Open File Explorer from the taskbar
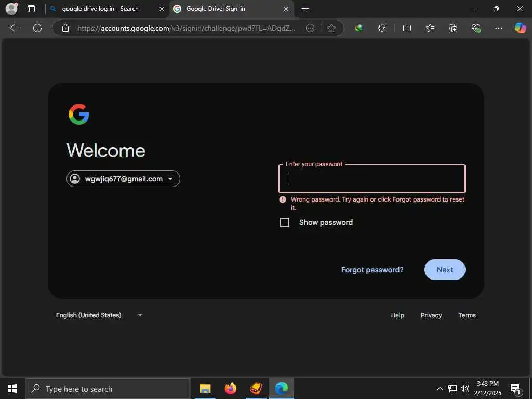The height and width of the screenshot is (399, 532). point(205,389)
